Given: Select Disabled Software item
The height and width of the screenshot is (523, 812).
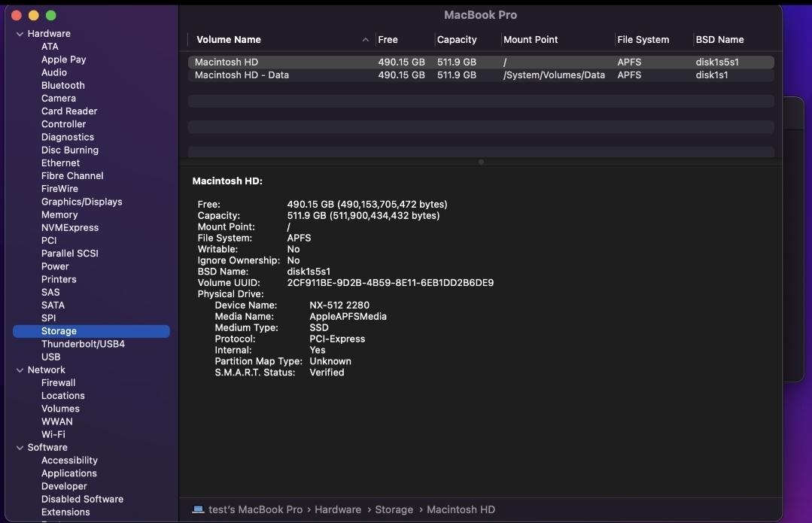Looking at the screenshot, I should (82, 500).
